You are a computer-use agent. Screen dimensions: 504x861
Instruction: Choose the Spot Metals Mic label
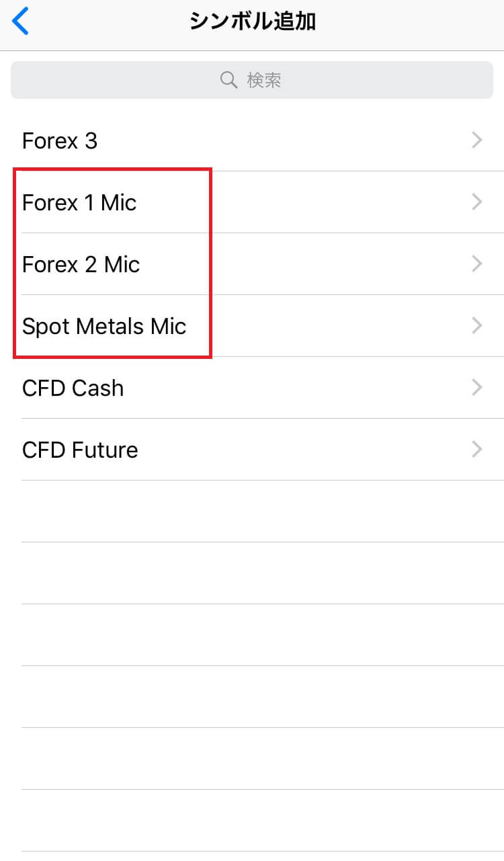click(x=104, y=327)
